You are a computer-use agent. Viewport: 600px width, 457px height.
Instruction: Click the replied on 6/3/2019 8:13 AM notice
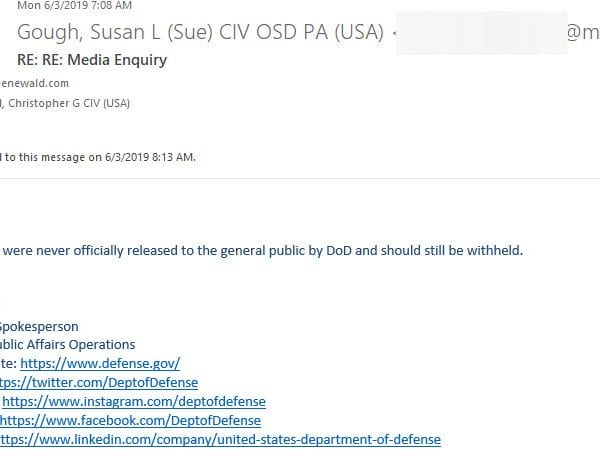click(98, 157)
